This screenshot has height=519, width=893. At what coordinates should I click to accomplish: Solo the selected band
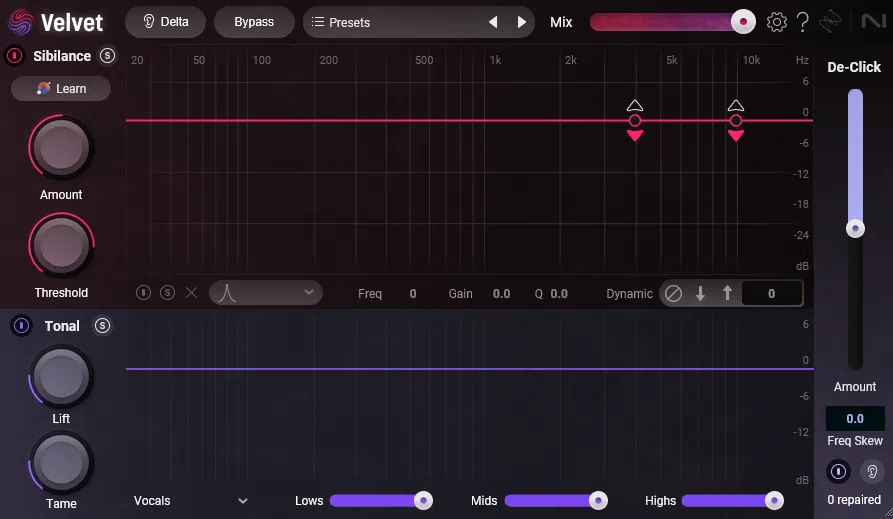click(x=167, y=293)
